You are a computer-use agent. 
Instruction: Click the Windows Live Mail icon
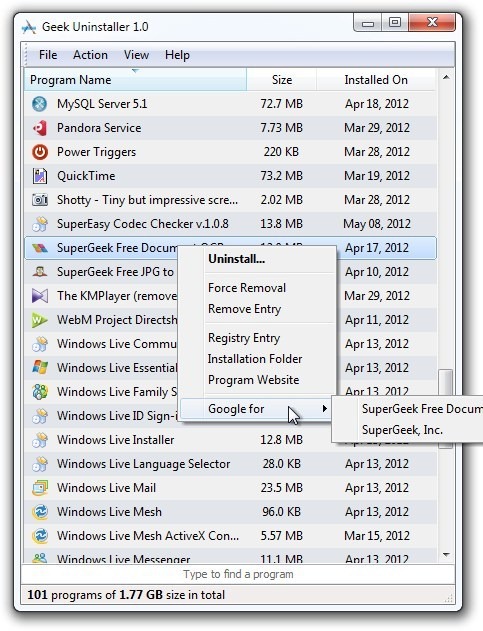click(x=39, y=488)
